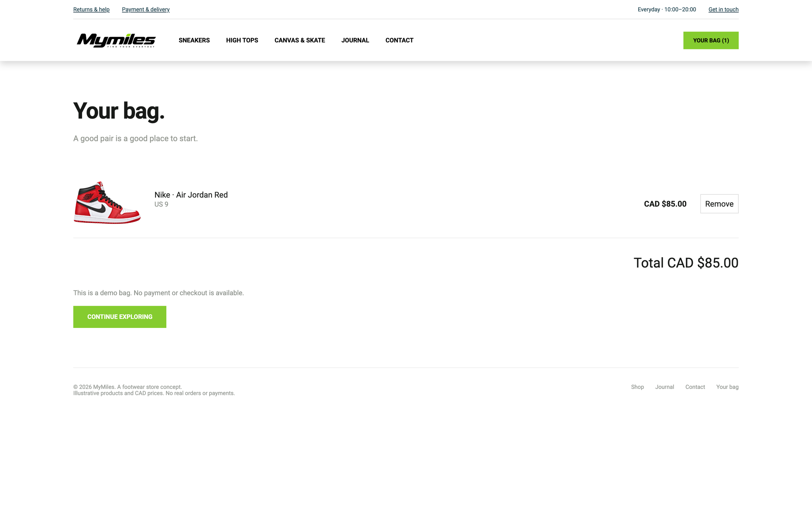Go to Contact in the main navigation

pos(400,40)
